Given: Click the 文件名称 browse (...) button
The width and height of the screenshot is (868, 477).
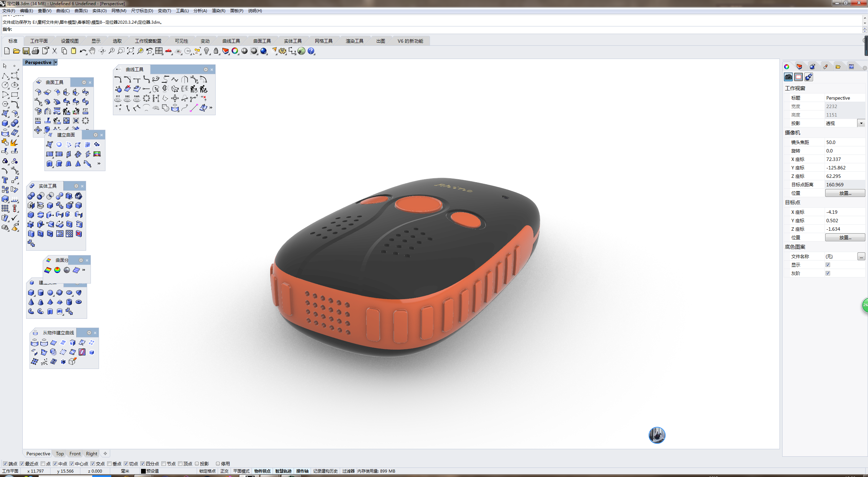Looking at the screenshot, I should pyautogui.click(x=861, y=256).
